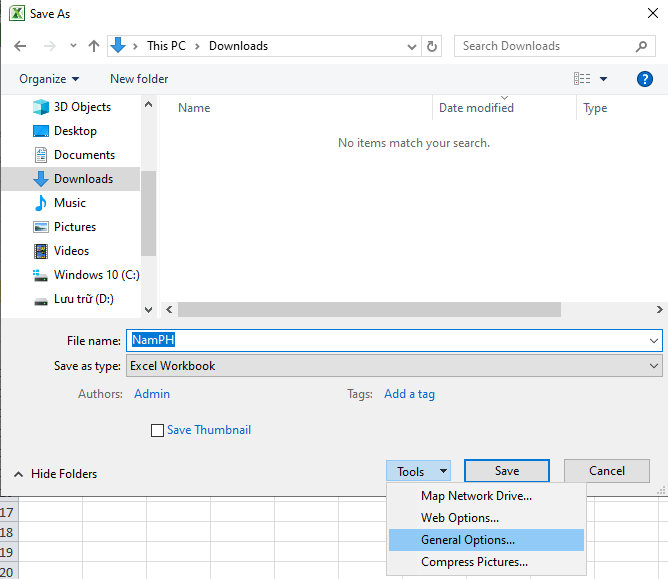668x579 pixels.
Task: Enable the Save Thumbnail checkbox
Action: tap(157, 430)
